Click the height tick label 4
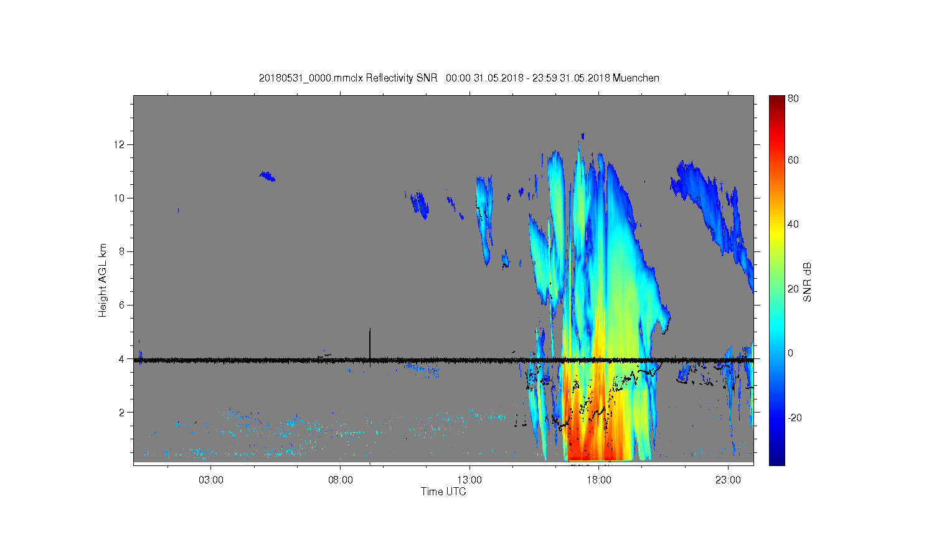 point(123,358)
